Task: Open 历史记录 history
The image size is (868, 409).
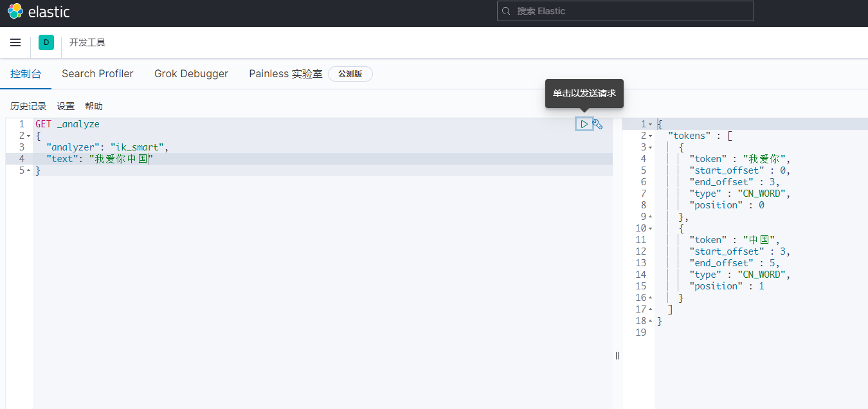Action: click(28, 106)
